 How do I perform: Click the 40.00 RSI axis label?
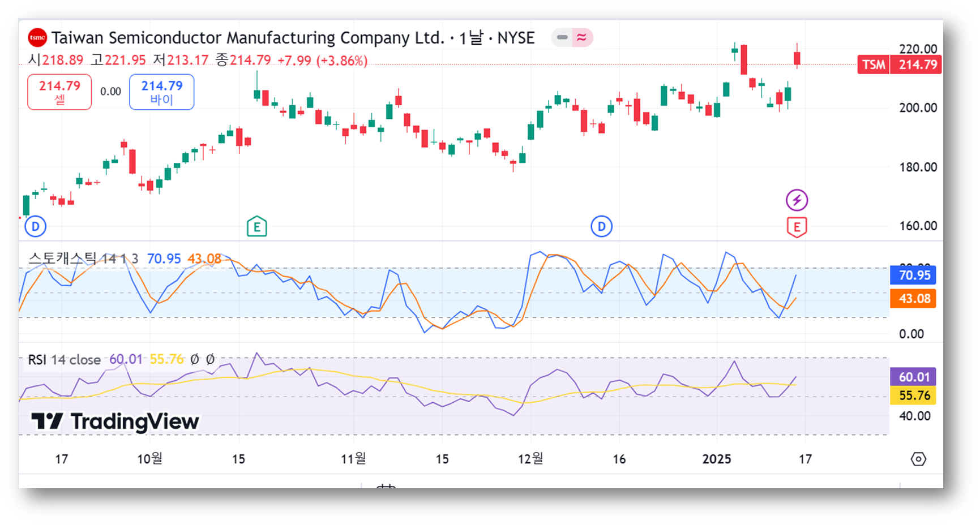pyautogui.click(x=914, y=416)
